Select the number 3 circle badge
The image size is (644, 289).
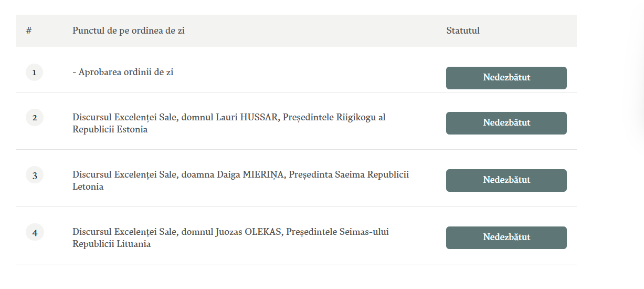click(x=35, y=175)
